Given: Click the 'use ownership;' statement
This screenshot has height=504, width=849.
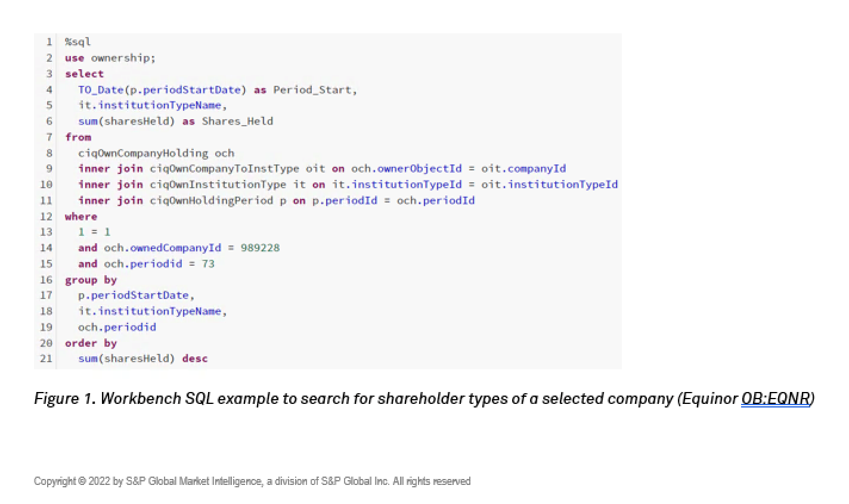Looking at the screenshot, I should tap(110, 58).
